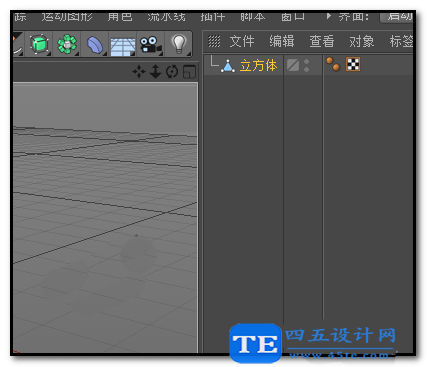Open the 界面 layout dropdown showing 启动
The image size is (427, 367).
tap(397, 16)
